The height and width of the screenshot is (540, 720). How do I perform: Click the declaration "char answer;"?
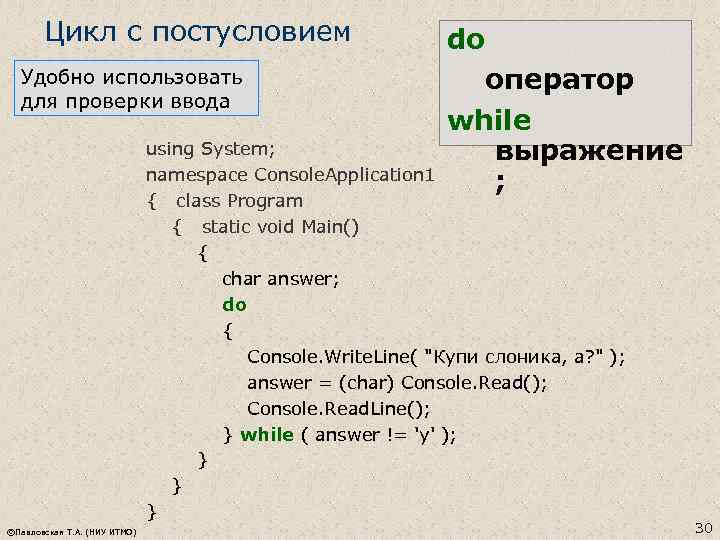click(x=281, y=279)
